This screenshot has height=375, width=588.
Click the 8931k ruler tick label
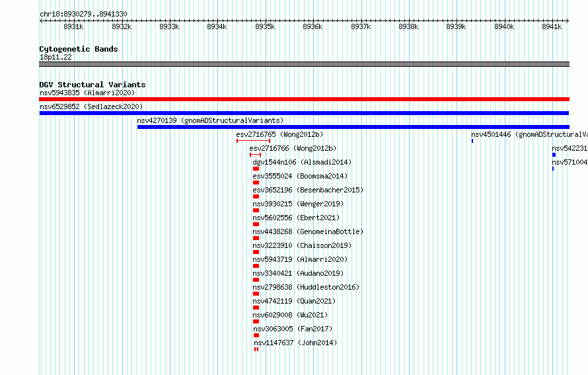pos(73,26)
